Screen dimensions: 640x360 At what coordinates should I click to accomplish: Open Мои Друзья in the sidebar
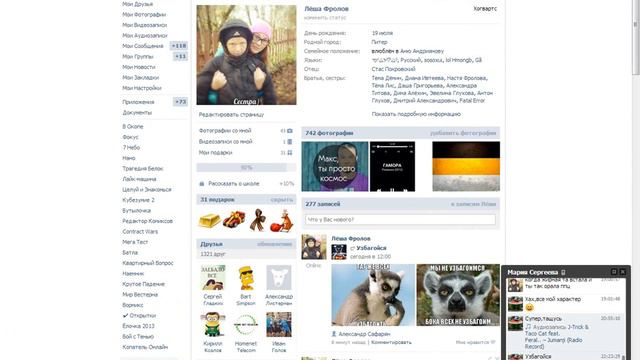(138, 4)
